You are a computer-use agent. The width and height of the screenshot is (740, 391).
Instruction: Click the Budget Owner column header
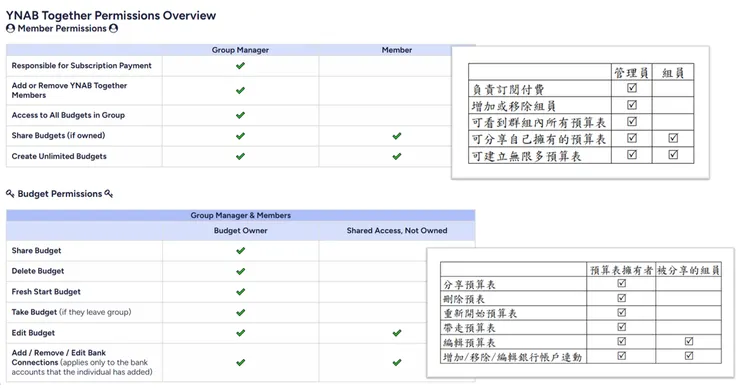coord(241,230)
